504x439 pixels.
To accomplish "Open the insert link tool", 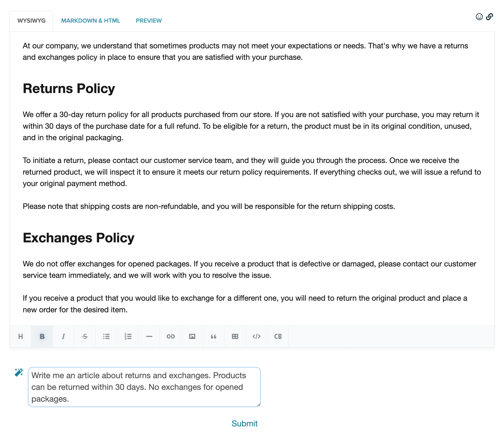I will click(x=171, y=336).
